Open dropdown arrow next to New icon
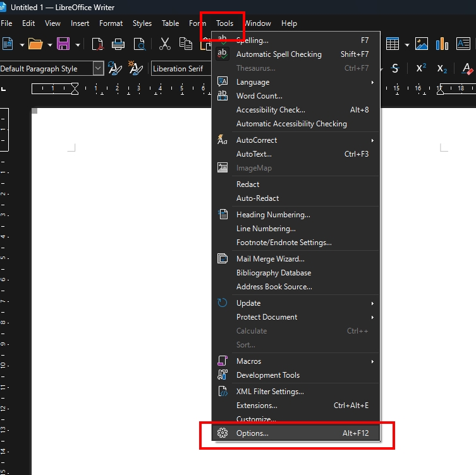The image size is (476, 475). click(22, 45)
